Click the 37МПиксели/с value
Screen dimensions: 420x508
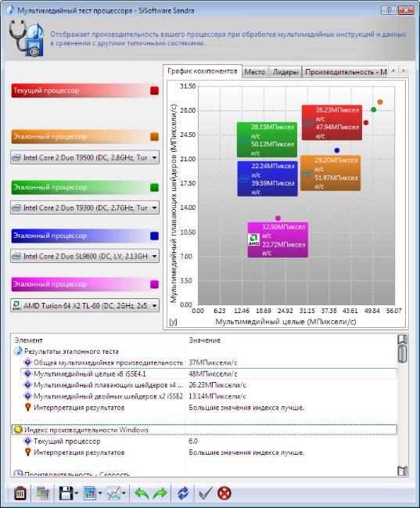point(213,362)
